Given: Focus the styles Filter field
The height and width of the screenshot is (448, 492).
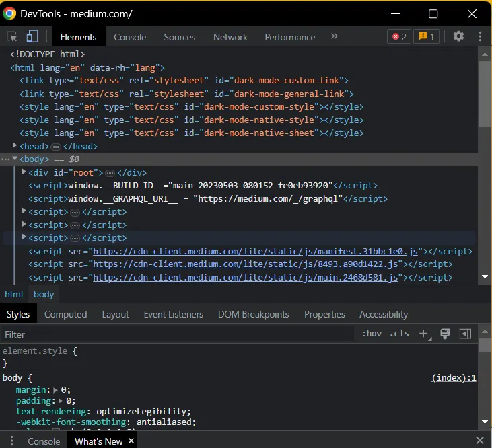Looking at the screenshot, I should click(x=177, y=334).
